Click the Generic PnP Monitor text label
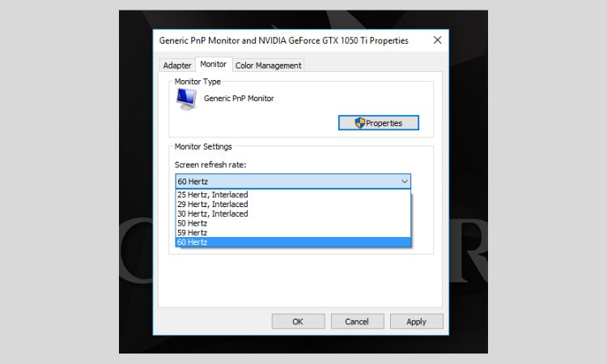 coord(239,98)
